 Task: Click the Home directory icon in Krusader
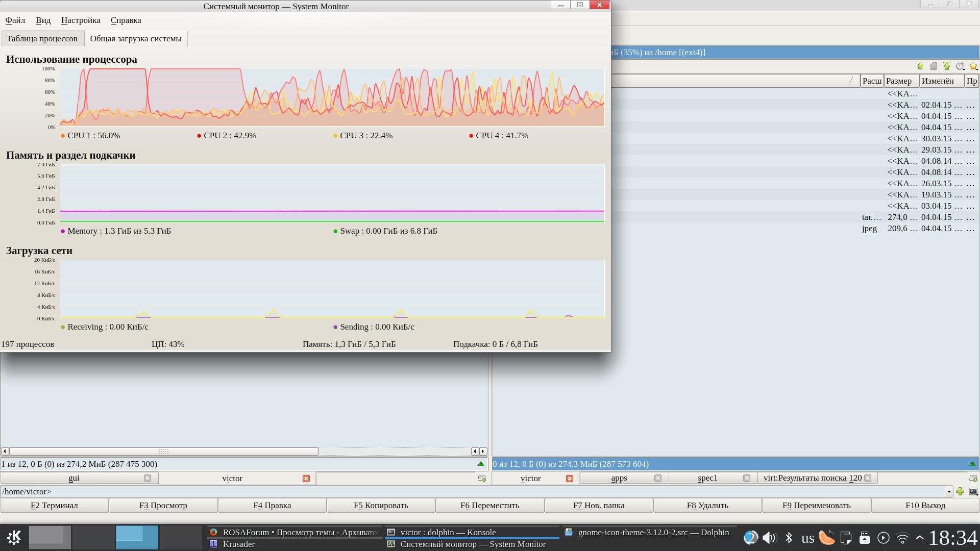tap(934, 66)
